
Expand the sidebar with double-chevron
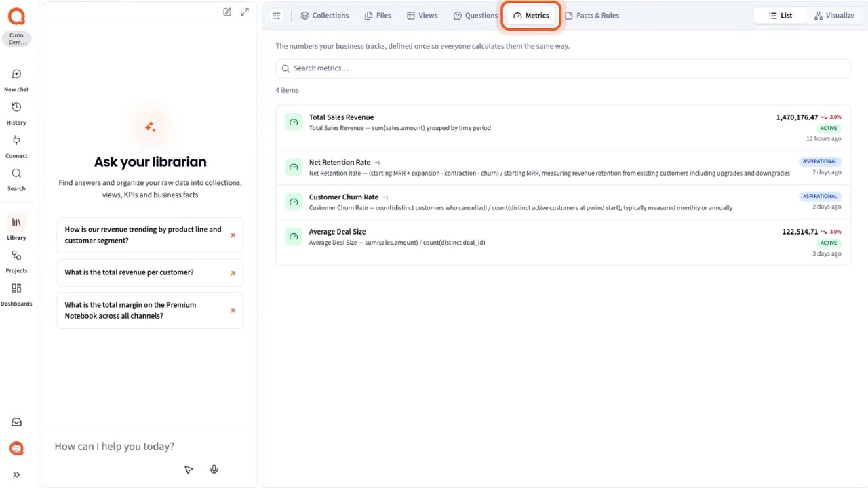(16, 475)
